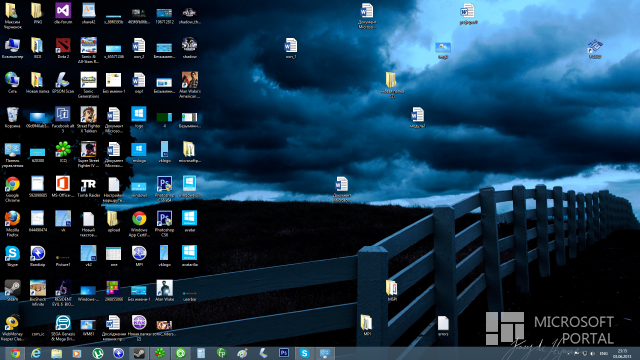The height and width of the screenshot is (360, 640).
Task: Open Calculator from the taskbar
Action: click(201, 353)
